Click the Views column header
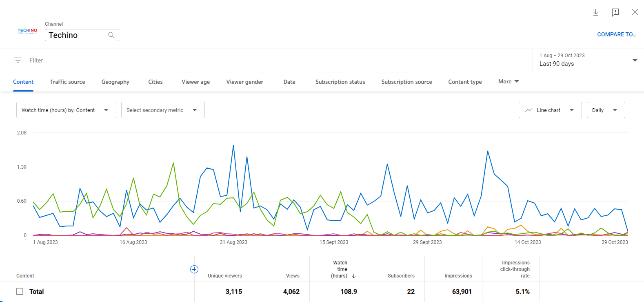This screenshot has width=644, height=302. (x=293, y=276)
